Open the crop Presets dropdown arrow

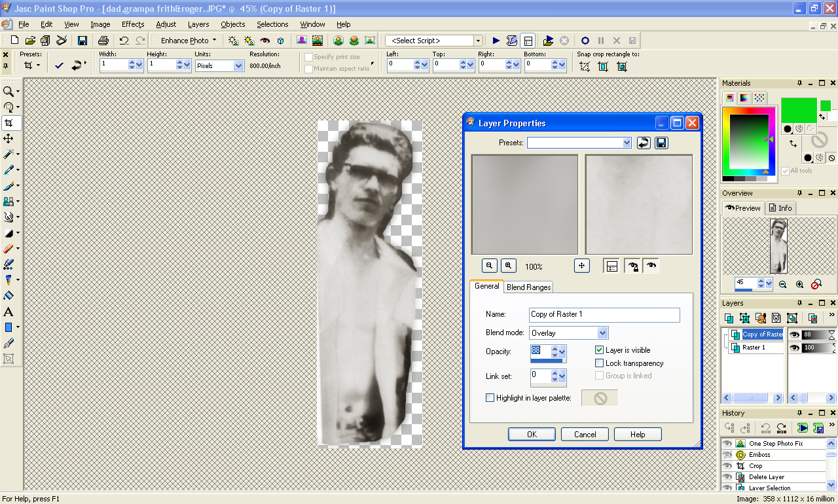pos(39,65)
